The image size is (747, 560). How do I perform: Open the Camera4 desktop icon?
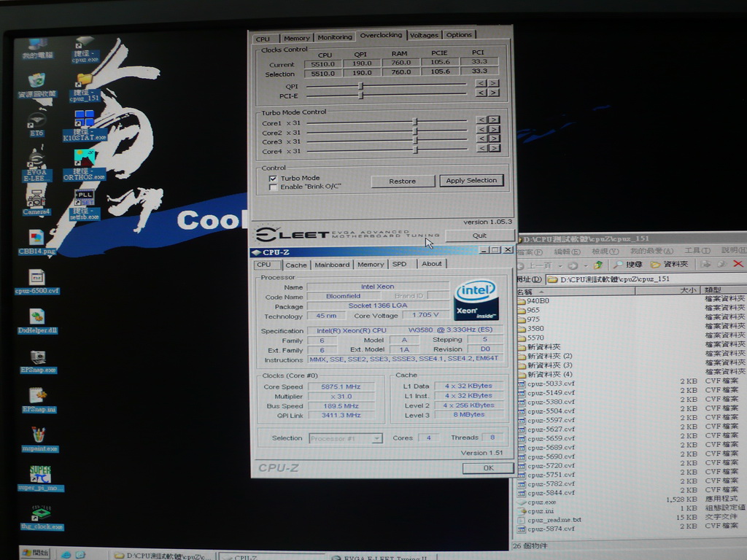(x=36, y=203)
